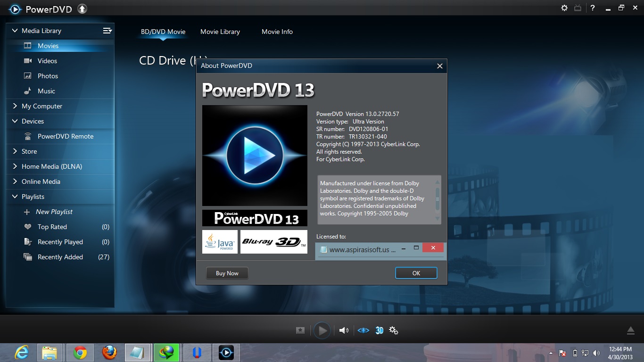The image size is (644, 362).
Task: Click the Movies film strip icon
Action: (28, 46)
